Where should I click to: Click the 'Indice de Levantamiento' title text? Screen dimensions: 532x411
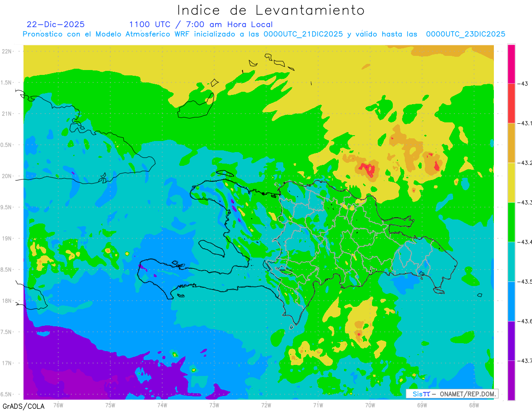point(271,10)
